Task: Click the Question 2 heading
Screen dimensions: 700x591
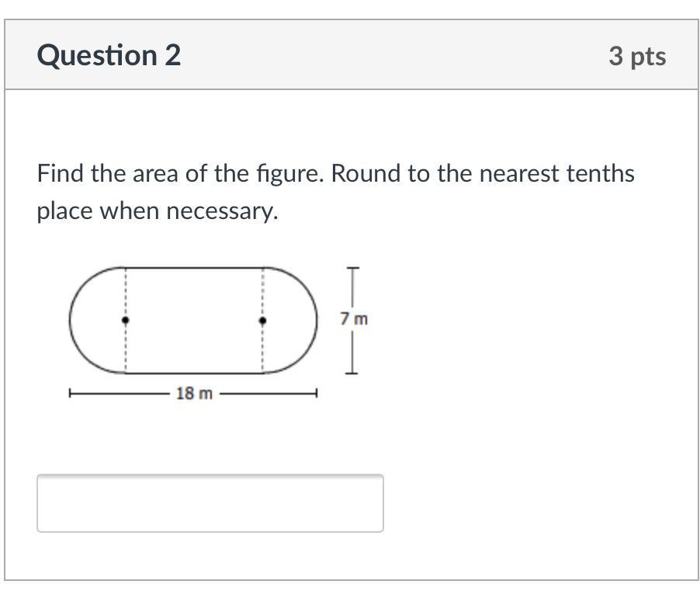Action: tap(109, 55)
